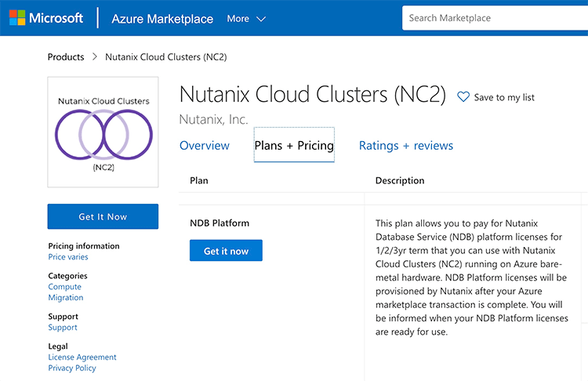Visit the Support link
Screen dimensions: 588x381
(63, 328)
